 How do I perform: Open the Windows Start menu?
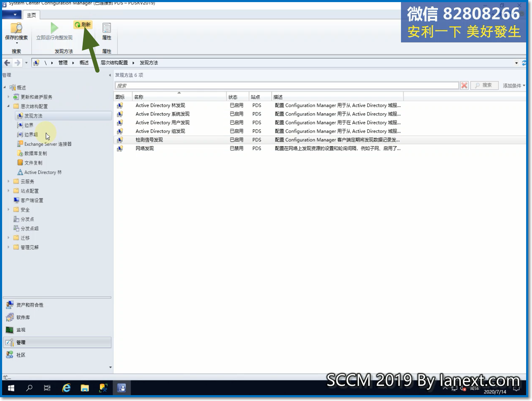[11, 388]
